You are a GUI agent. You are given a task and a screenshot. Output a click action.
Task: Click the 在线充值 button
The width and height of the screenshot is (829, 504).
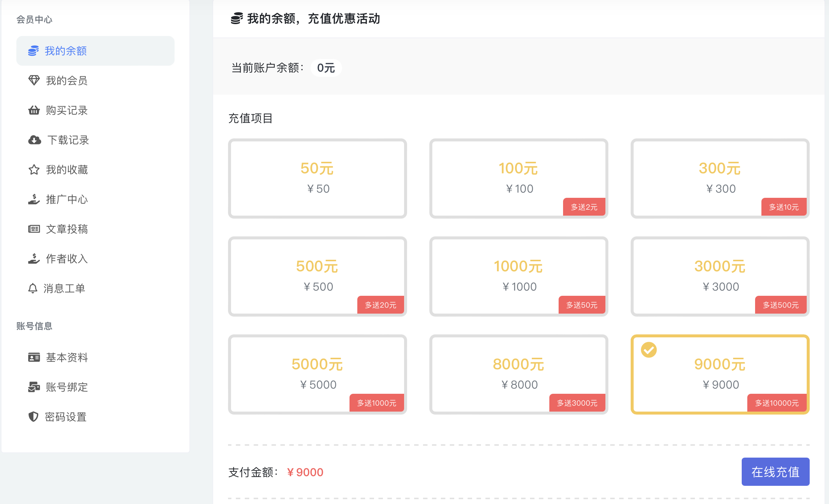pyautogui.click(x=776, y=472)
